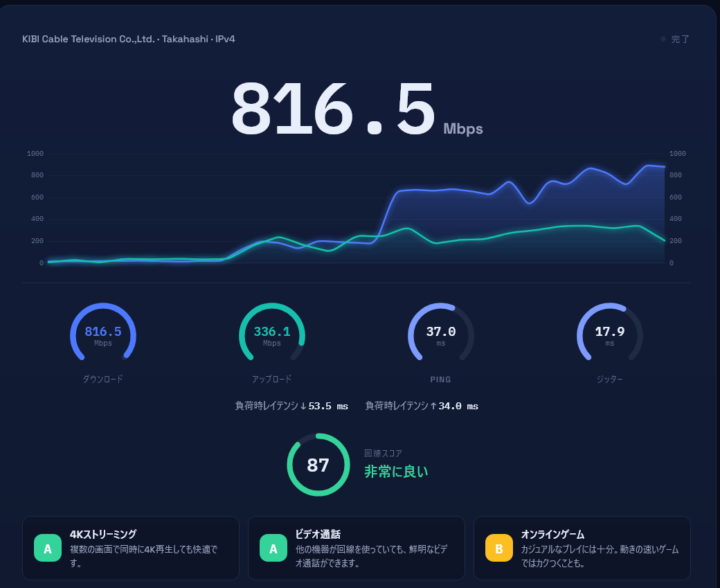Viewport: 720px width, 588px height.
Task: Click the right axis label 1000
Action: click(x=678, y=154)
